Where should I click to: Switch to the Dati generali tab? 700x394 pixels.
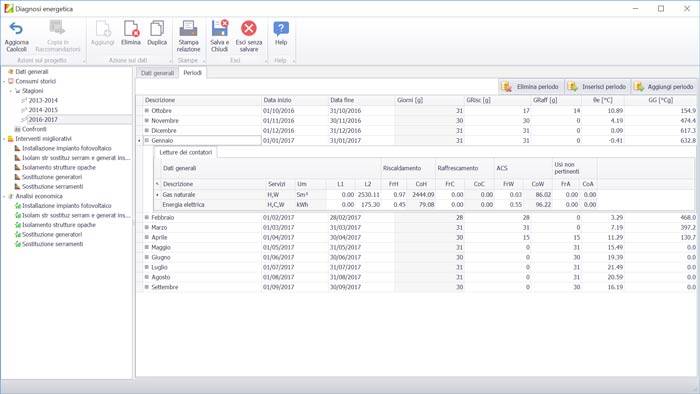pos(157,73)
